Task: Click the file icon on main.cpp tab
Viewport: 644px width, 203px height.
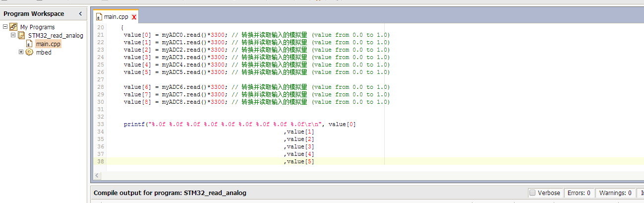Action: [x=99, y=17]
